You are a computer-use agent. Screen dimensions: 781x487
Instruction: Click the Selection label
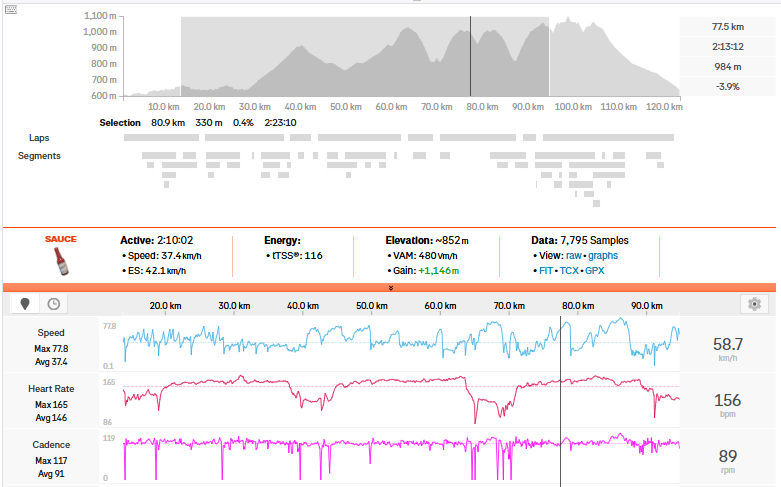120,122
